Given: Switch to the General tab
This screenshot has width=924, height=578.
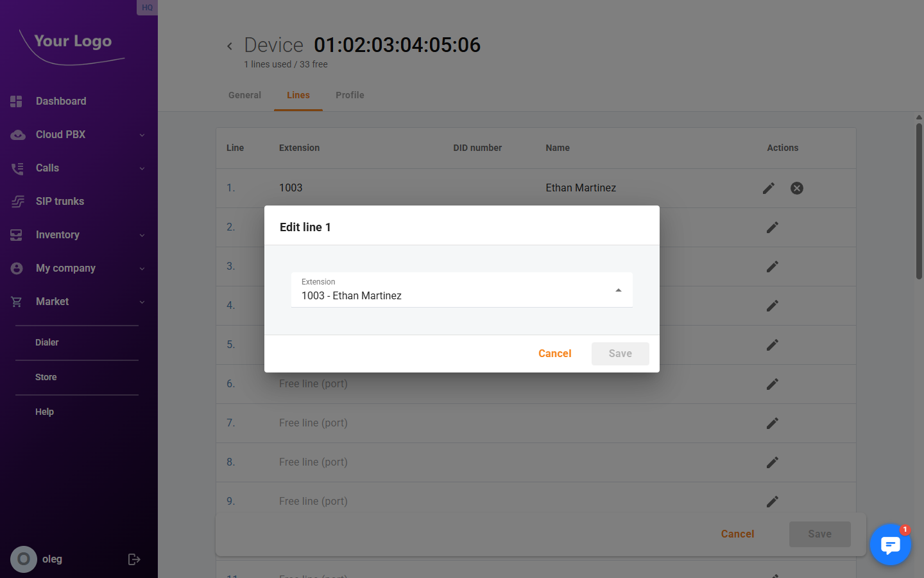Looking at the screenshot, I should click(244, 94).
